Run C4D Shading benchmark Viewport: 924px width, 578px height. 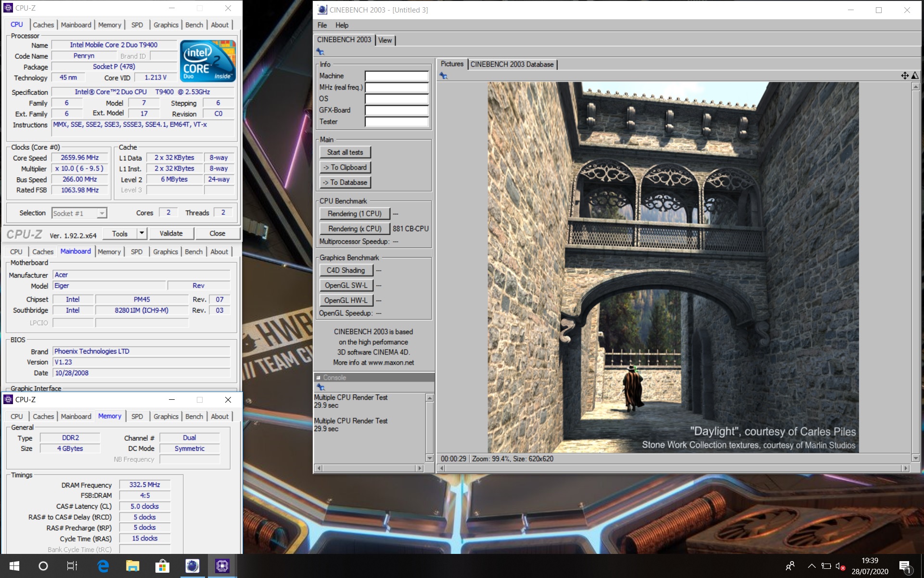[x=346, y=270]
